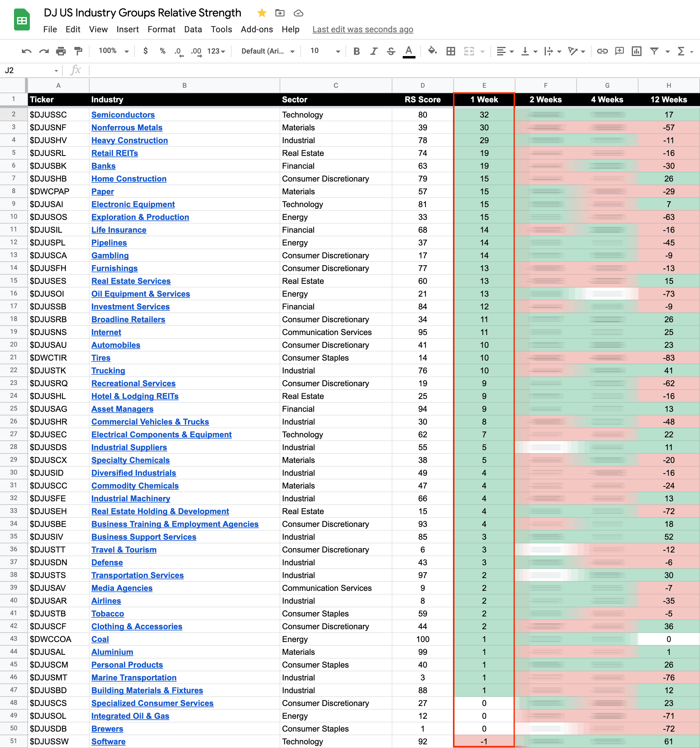This screenshot has height=748, width=700.
Task: Click the Redo icon
Action: (x=44, y=51)
